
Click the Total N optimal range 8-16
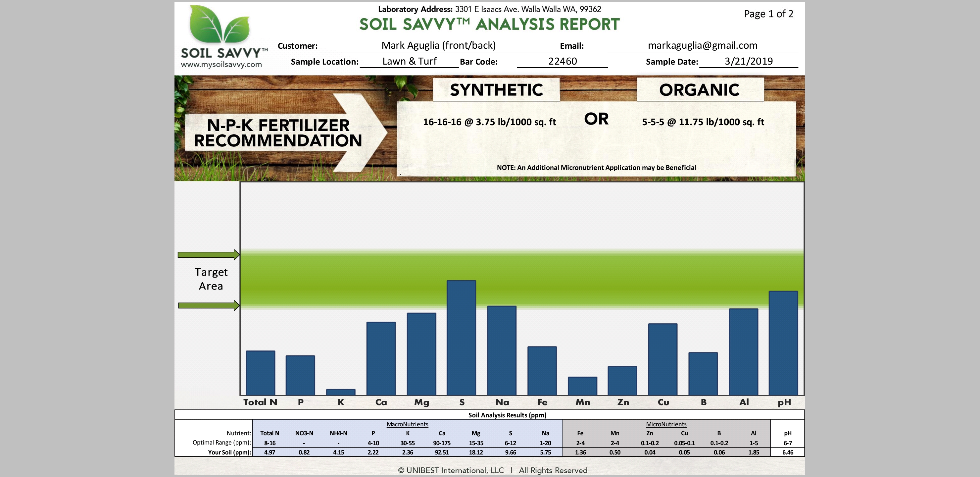pos(269,443)
